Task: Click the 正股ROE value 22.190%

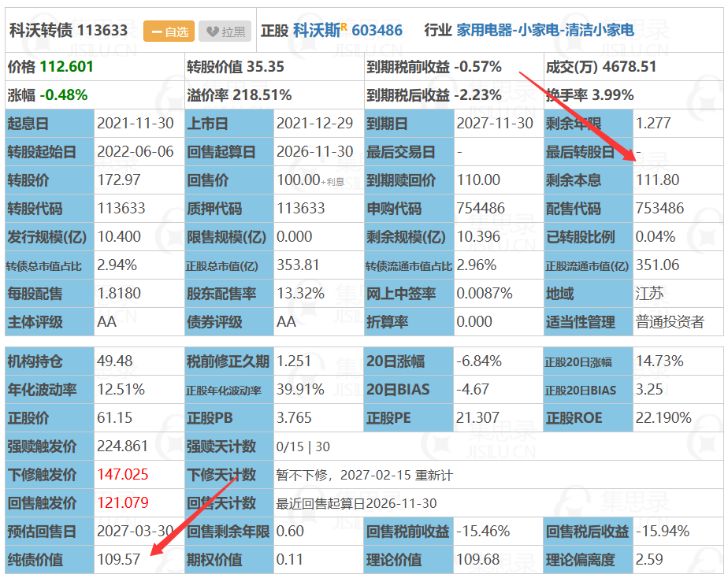Action: point(663,417)
